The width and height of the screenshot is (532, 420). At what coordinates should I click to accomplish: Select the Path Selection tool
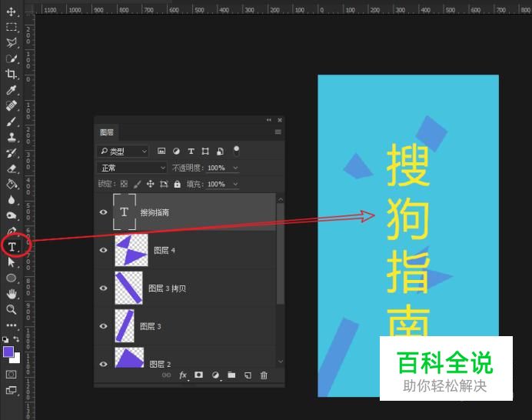[12, 262]
